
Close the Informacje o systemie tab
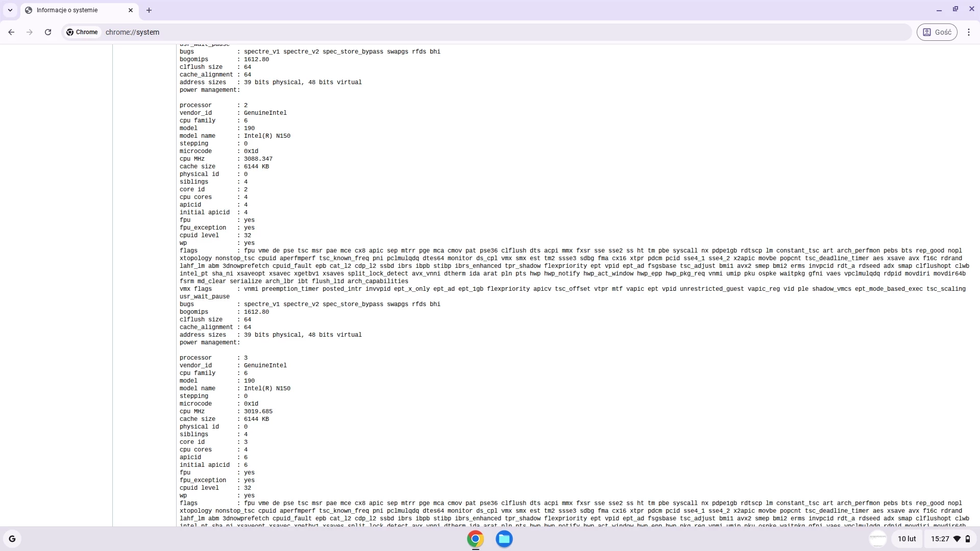coord(131,10)
